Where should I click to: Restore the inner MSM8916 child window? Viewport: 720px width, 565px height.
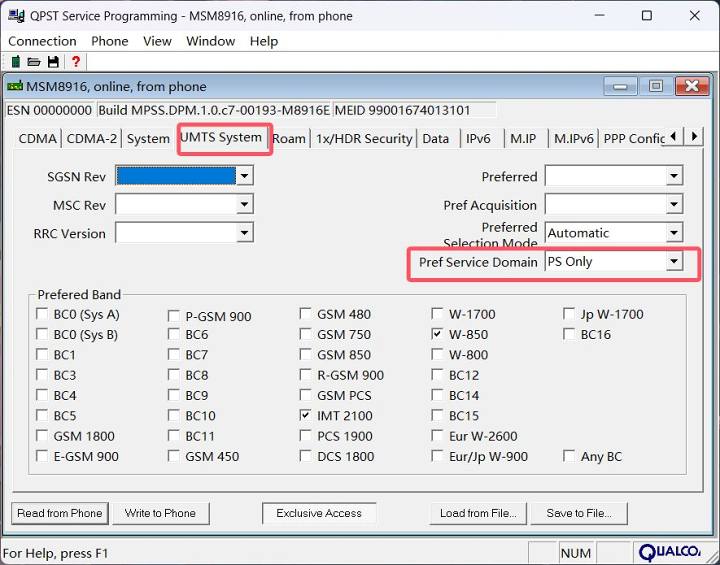click(x=656, y=86)
